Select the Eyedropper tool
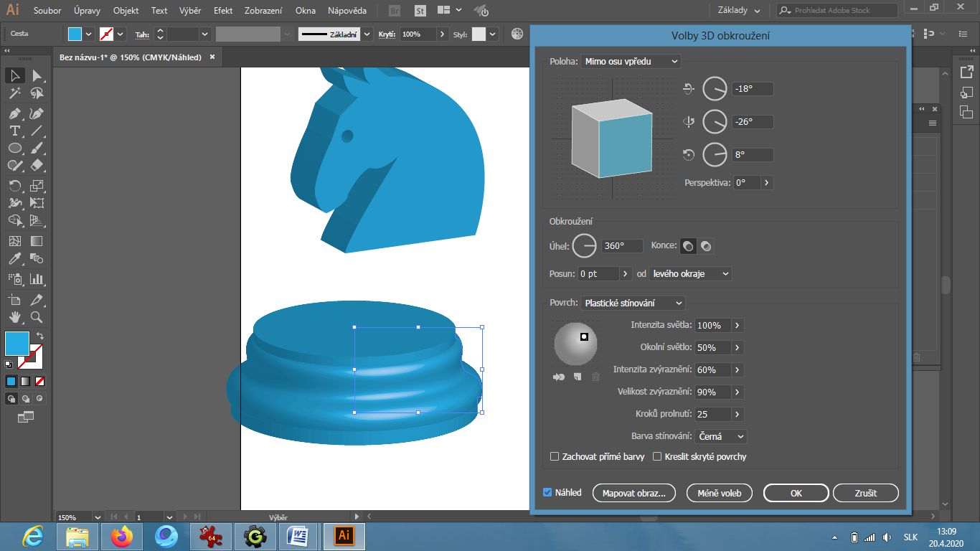980x551 pixels. coord(14,259)
